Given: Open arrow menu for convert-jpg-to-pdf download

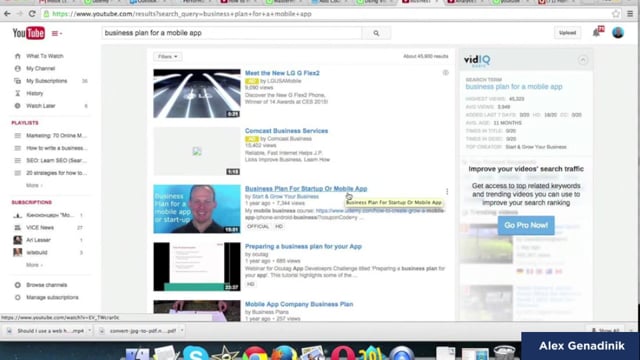Looking at the screenshot, I should coord(182,331).
